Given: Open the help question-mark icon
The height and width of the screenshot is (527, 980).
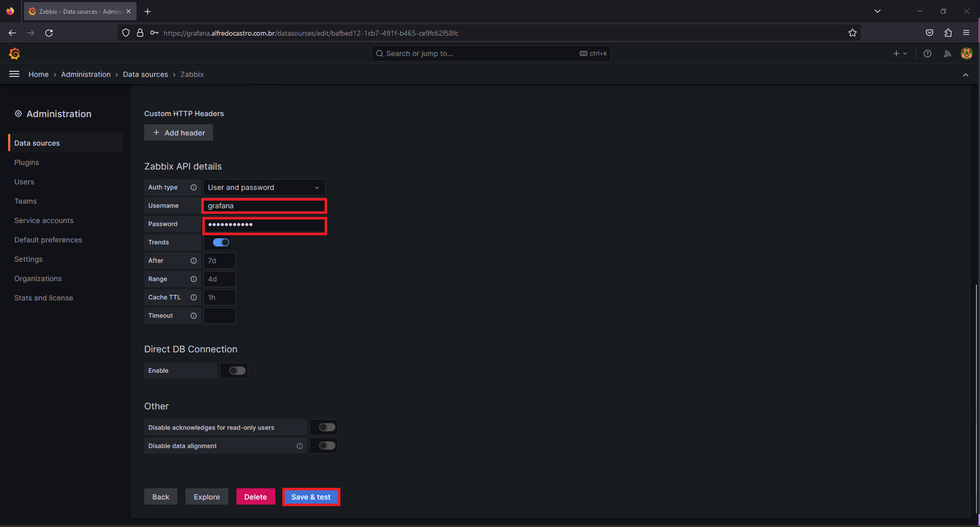Looking at the screenshot, I should [928, 53].
